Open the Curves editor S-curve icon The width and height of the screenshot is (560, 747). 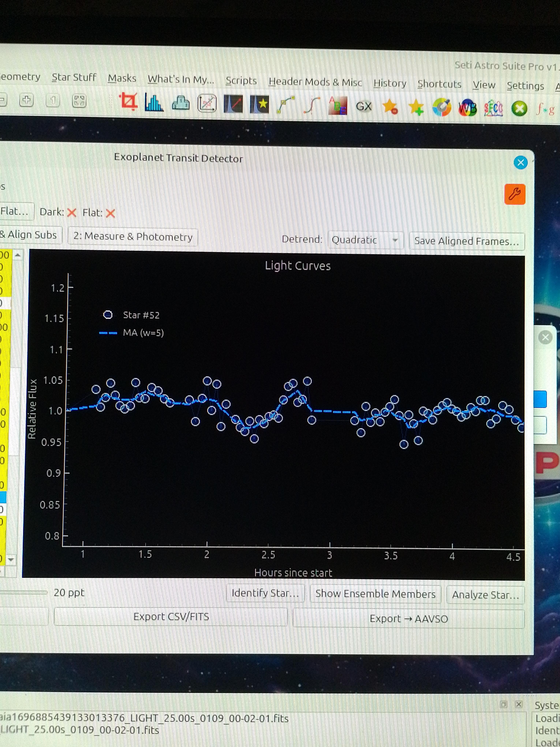tap(311, 105)
